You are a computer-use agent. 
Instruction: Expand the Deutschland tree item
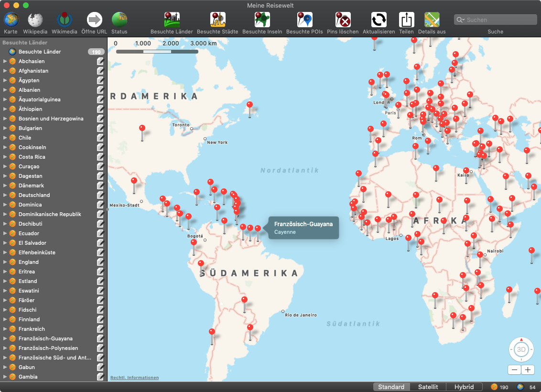5,195
